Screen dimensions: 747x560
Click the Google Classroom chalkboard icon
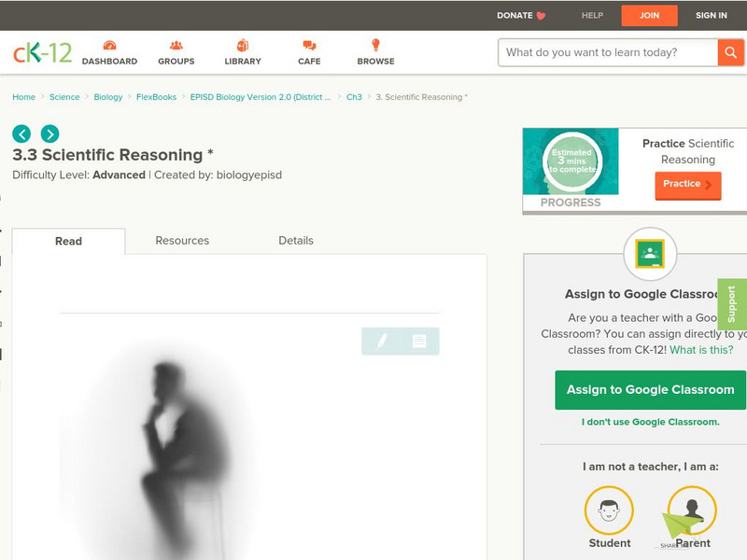(650, 254)
